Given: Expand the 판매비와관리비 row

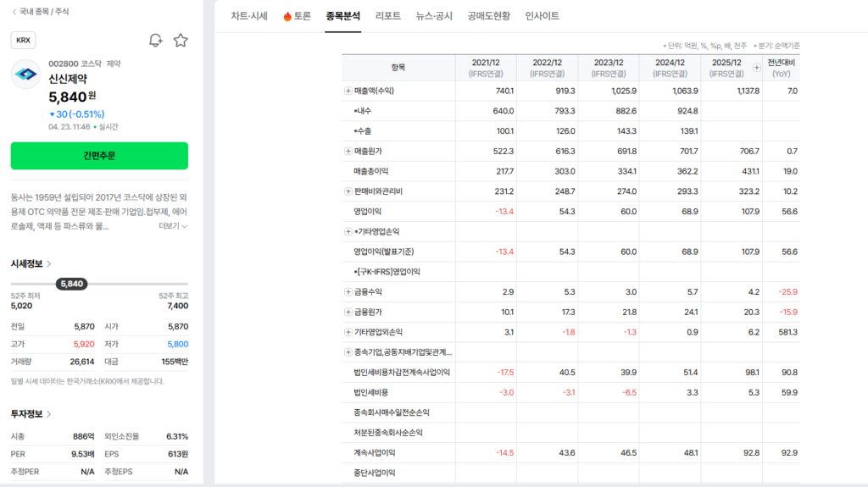Looking at the screenshot, I should pos(348,191).
